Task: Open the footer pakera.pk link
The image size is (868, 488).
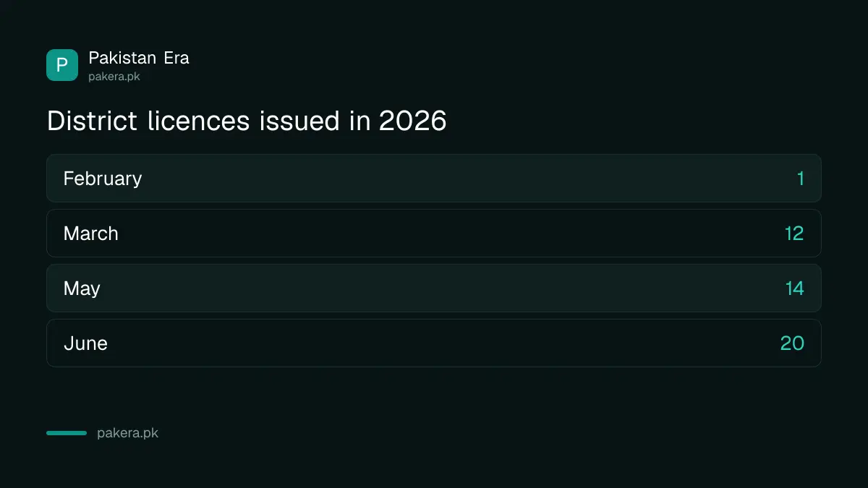Action: pos(127,433)
